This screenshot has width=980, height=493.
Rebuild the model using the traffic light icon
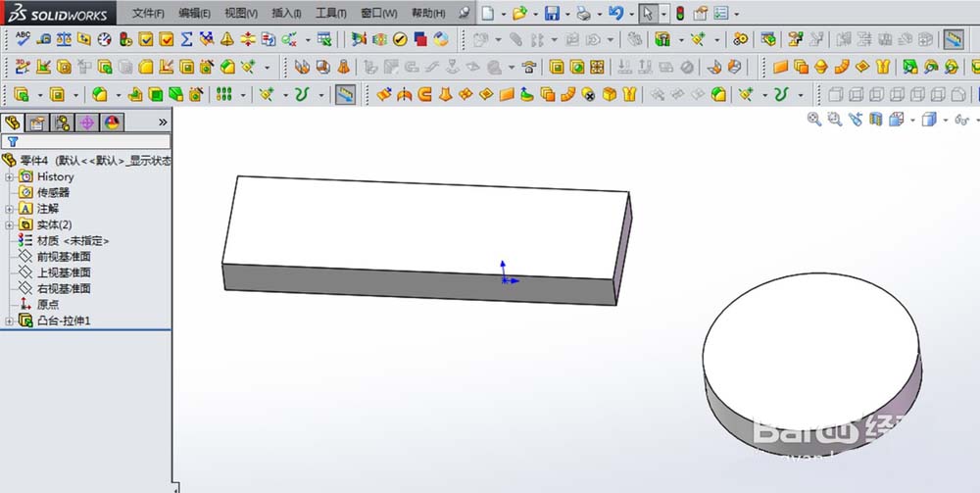click(x=681, y=13)
